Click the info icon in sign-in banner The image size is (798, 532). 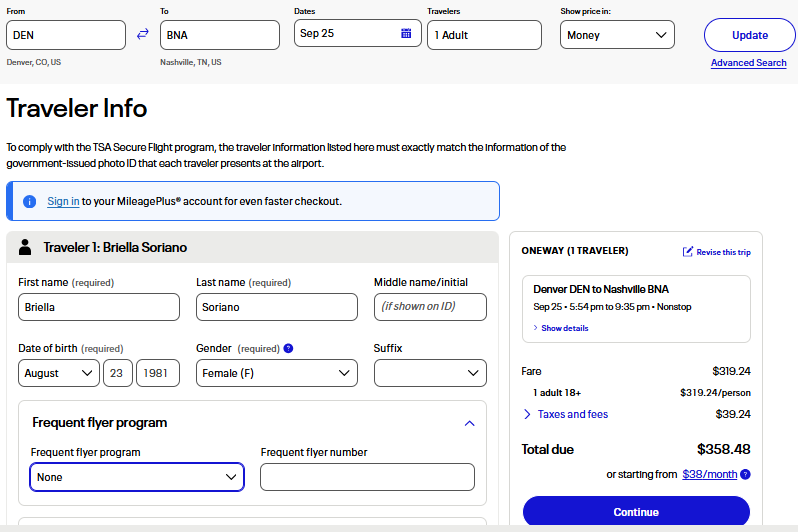click(29, 201)
